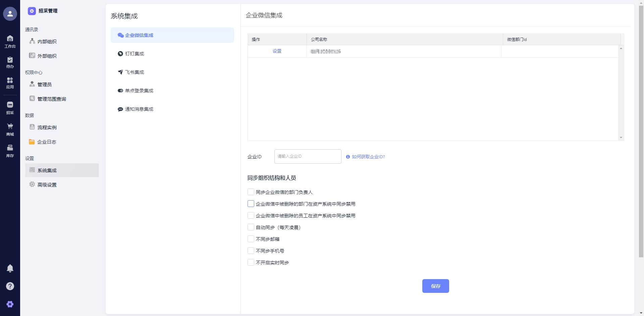This screenshot has width=644, height=316.
Task: Click table scrollbar up arrow
Action: (621, 48)
